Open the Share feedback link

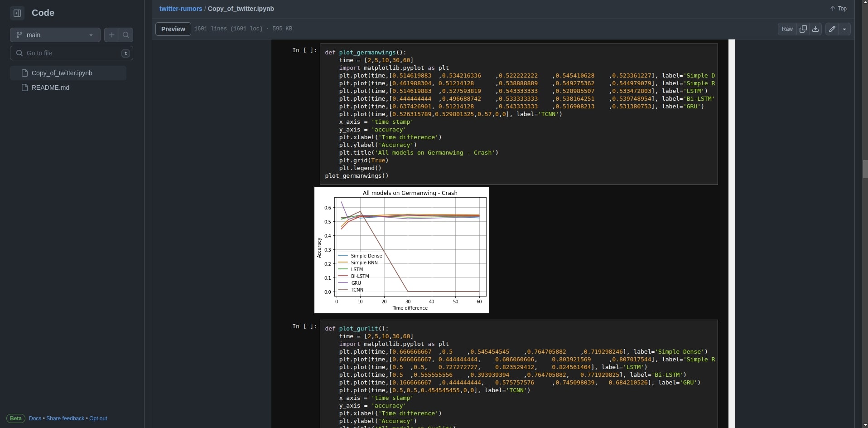(x=65, y=418)
